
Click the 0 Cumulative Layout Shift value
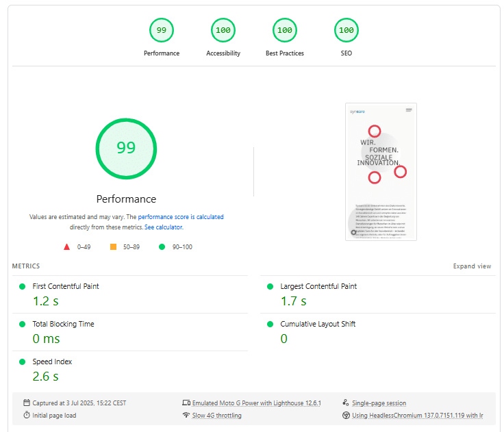pyautogui.click(x=283, y=339)
